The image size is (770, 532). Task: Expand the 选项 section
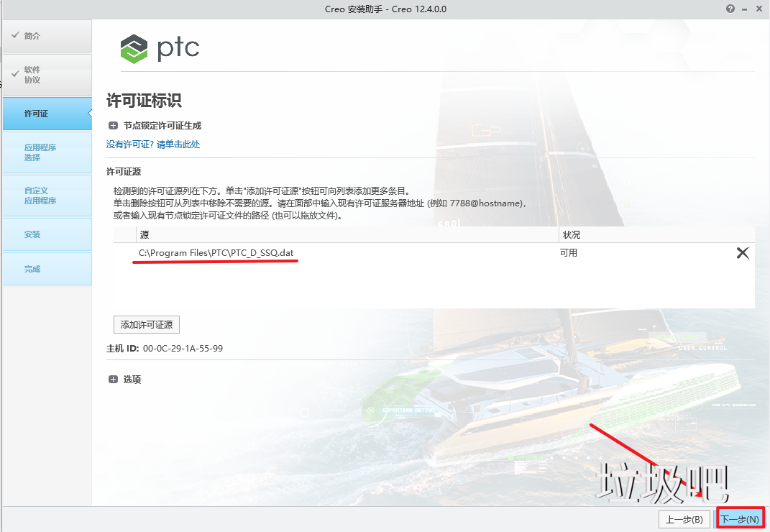coord(113,379)
